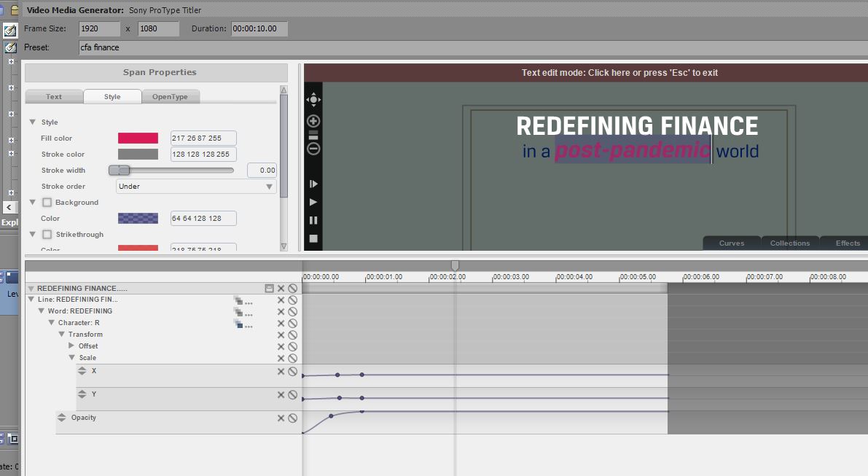
Task: Switch to the Text tab
Action: (x=54, y=97)
